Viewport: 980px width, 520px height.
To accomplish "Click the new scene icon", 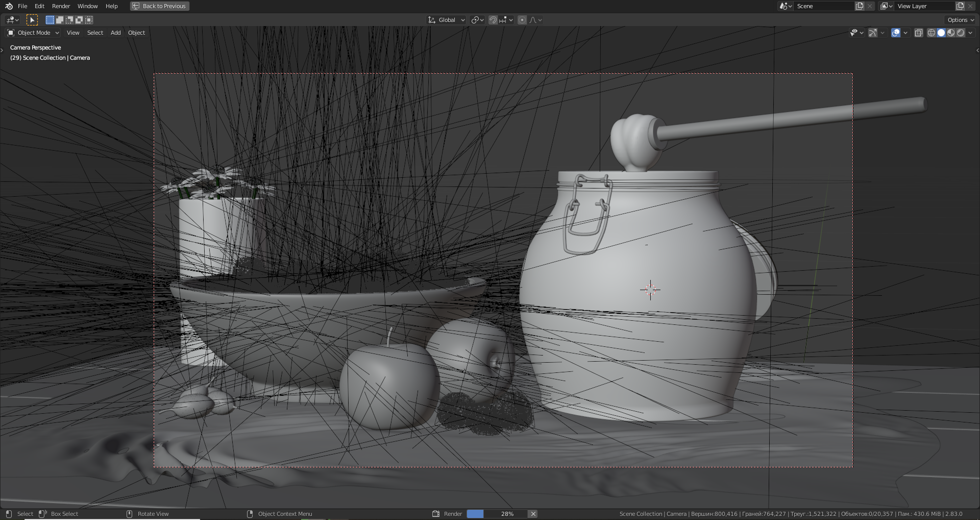I will (860, 6).
